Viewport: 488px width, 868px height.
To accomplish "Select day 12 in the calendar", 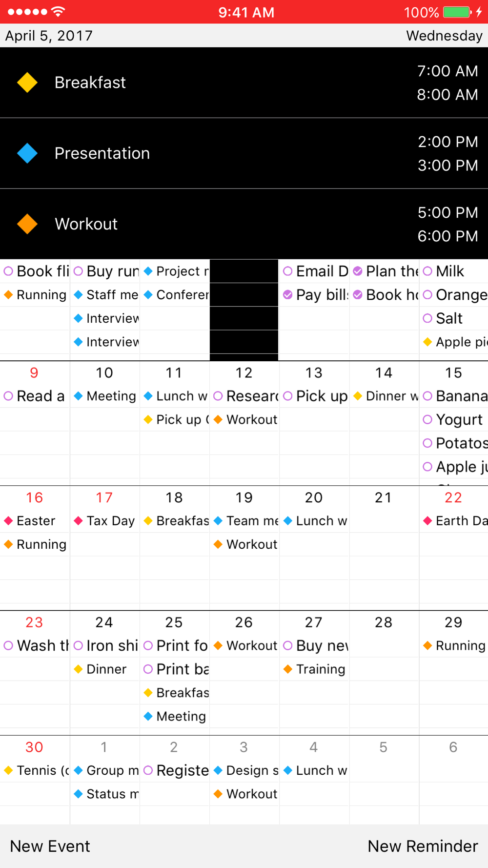I will coord(244,373).
